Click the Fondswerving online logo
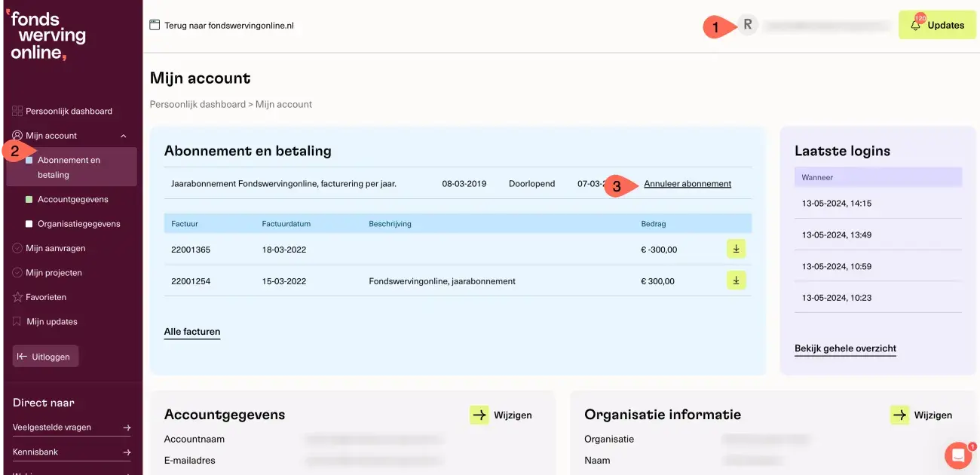Image resolution: width=980 pixels, height=475 pixels. [48, 35]
